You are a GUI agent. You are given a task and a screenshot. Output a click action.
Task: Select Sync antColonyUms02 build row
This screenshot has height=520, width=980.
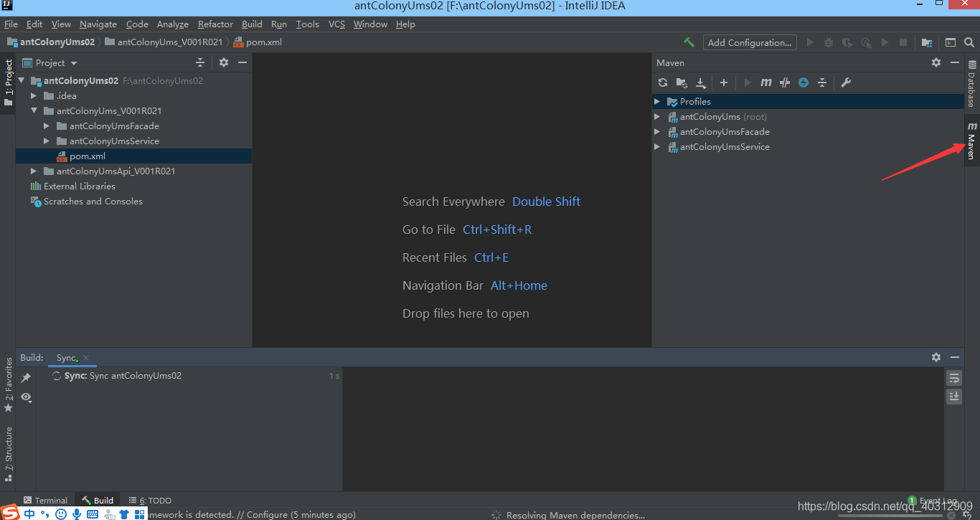point(189,376)
